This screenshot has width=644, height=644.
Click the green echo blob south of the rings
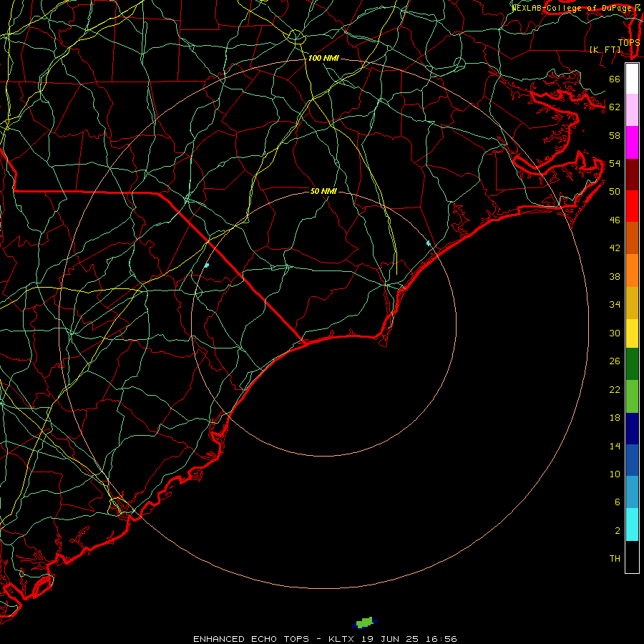pyautogui.click(x=365, y=623)
